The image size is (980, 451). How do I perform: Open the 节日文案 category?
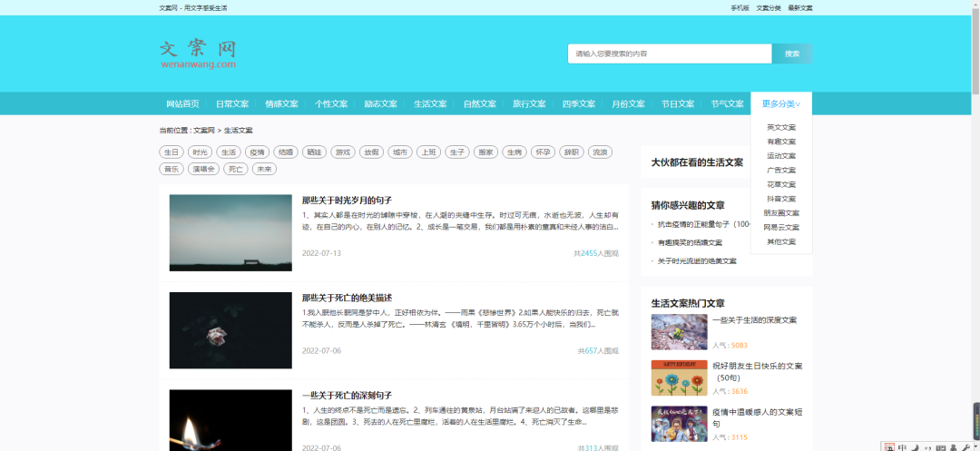click(x=678, y=103)
